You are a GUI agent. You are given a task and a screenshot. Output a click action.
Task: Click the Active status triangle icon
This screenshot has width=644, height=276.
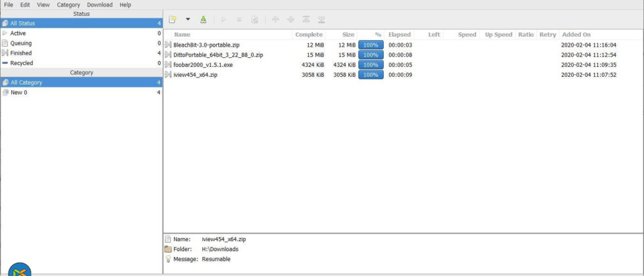tap(5, 34)
